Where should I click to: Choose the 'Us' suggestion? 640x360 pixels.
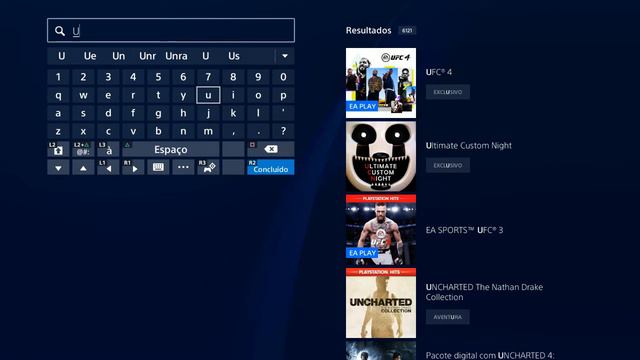click(234, 56)
